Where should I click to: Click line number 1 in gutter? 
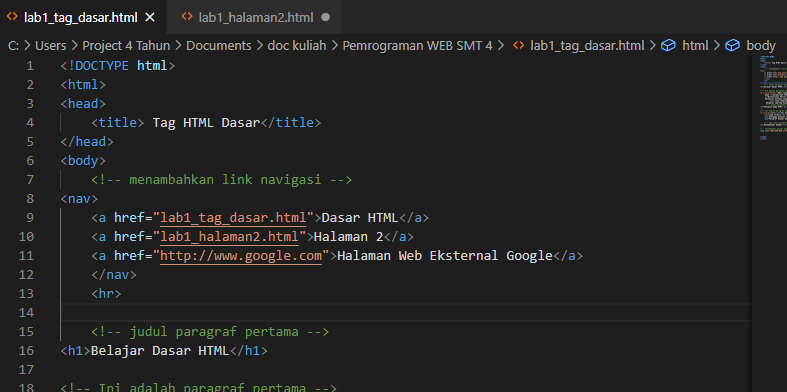30,65
